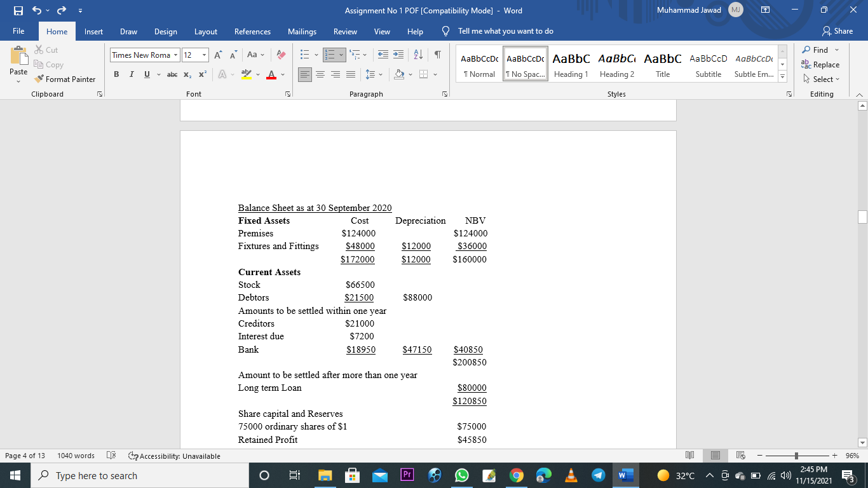Viewport: 868px width, 488px height.
Task: Adjust the zoom slider
Action: coord(797,456)
